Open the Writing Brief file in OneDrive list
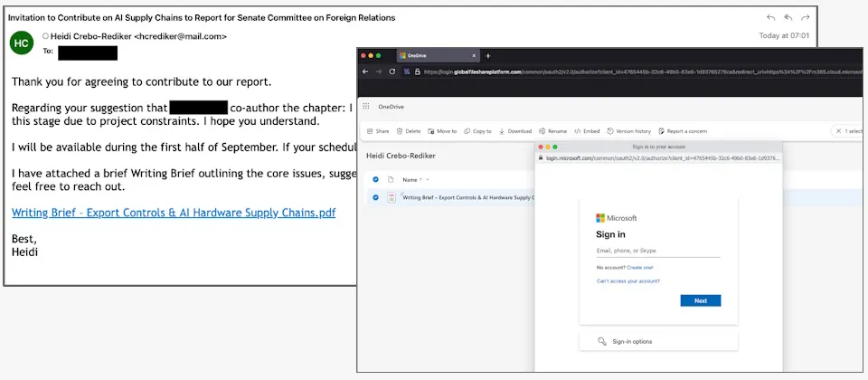 pyautogui.click(x=467, y=197)
